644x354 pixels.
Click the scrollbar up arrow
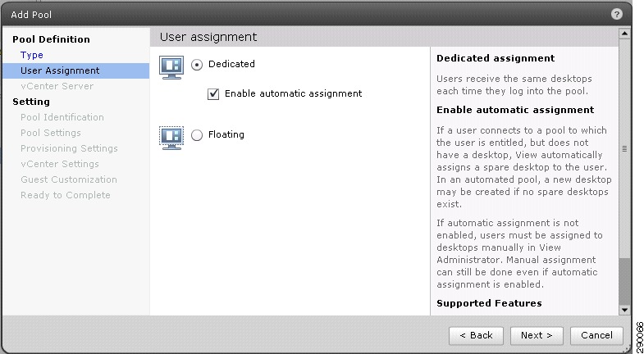(x=624, y=34)
